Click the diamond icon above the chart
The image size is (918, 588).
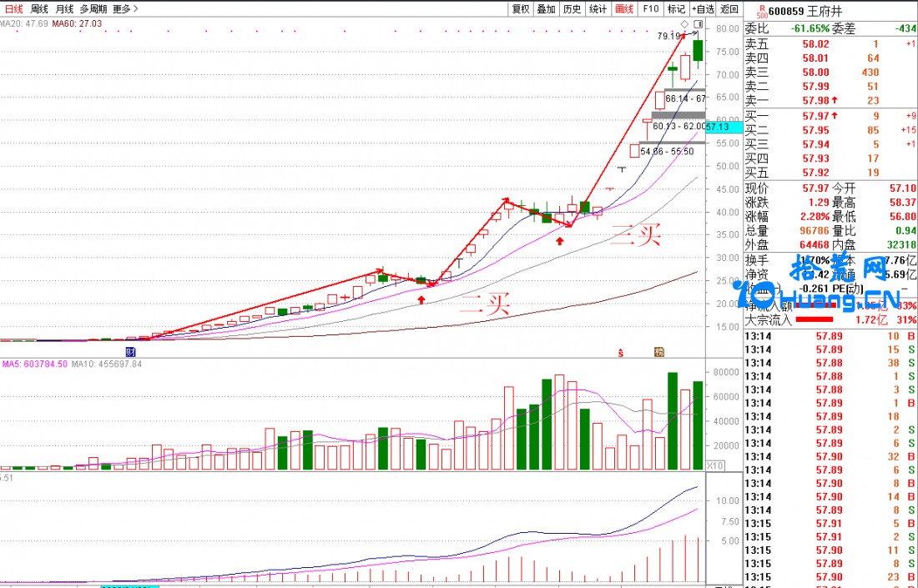point(683,24)
